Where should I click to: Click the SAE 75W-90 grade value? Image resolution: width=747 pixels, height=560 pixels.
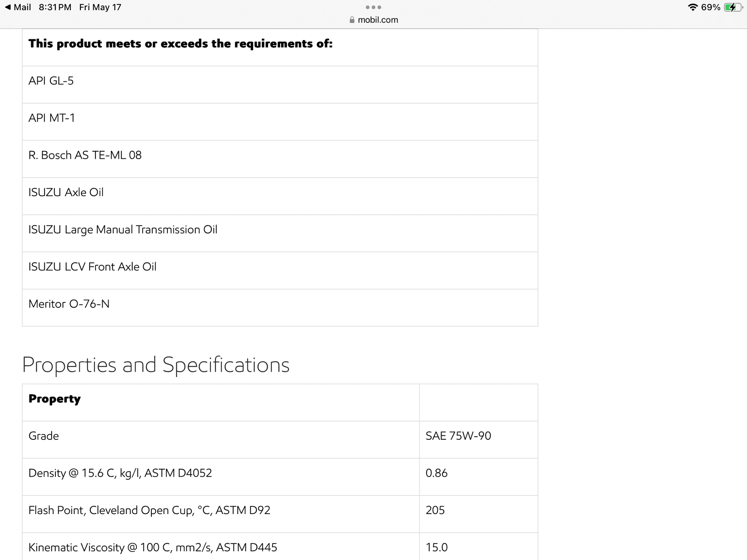[458, 436]
